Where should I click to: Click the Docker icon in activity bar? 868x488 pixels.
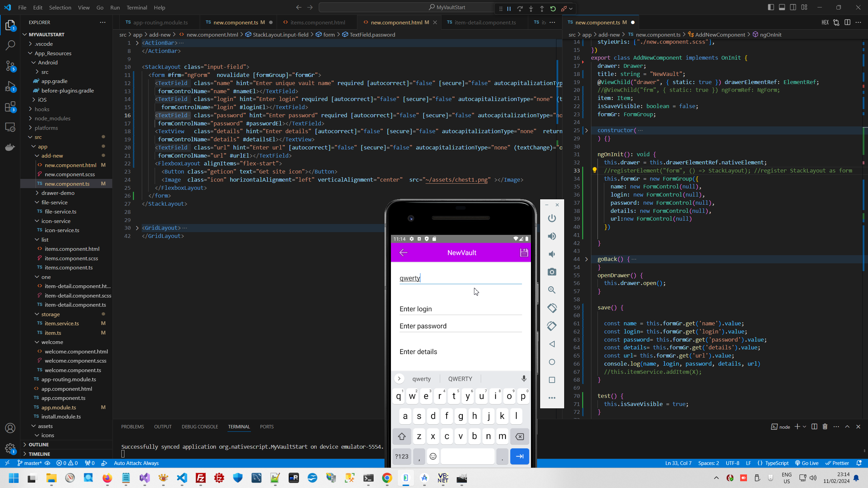pos(10,147)
